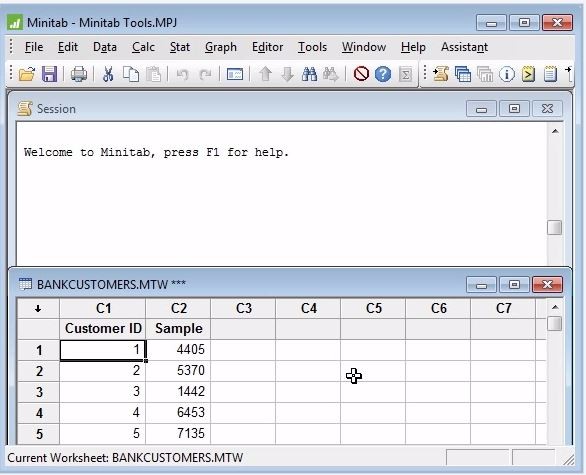
Task: Click the Session window scrollbar thumb
Action: pyautogui.click(x=554, y=228)
